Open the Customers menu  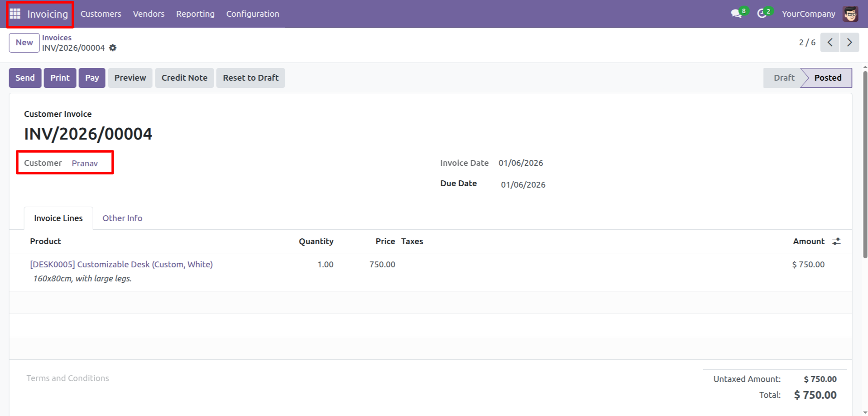(101, 14)
